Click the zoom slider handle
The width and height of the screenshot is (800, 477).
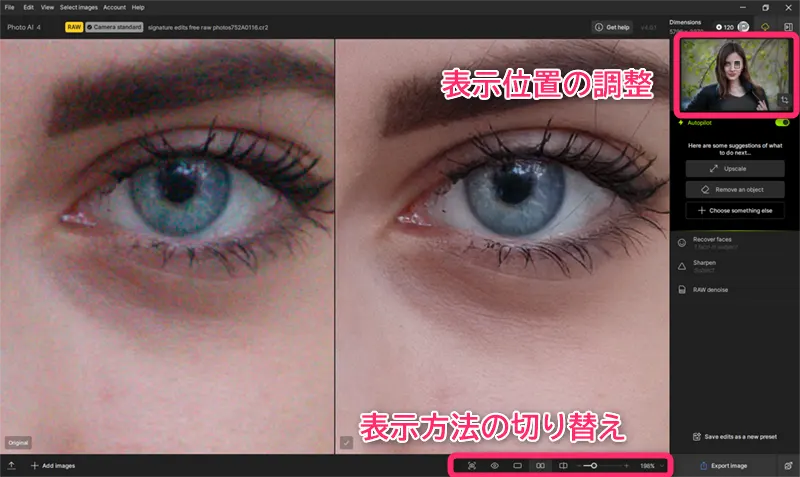593,466
